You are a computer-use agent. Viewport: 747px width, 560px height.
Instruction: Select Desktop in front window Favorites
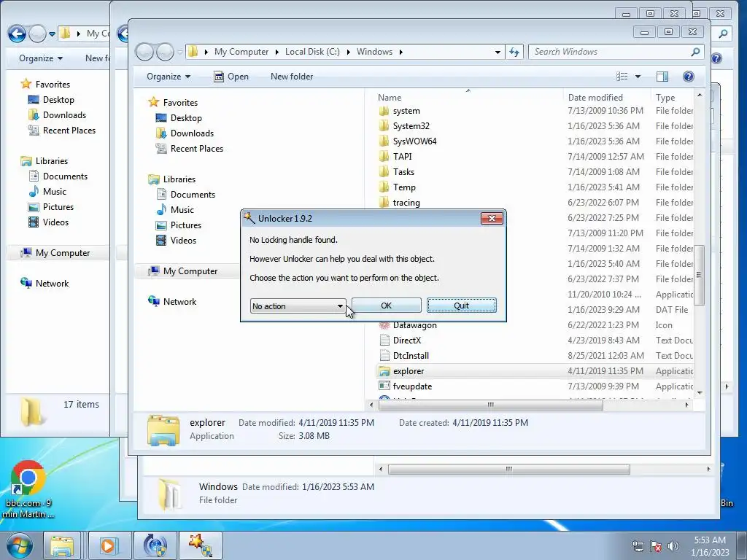pyautogui.click(x=186, y=117)
